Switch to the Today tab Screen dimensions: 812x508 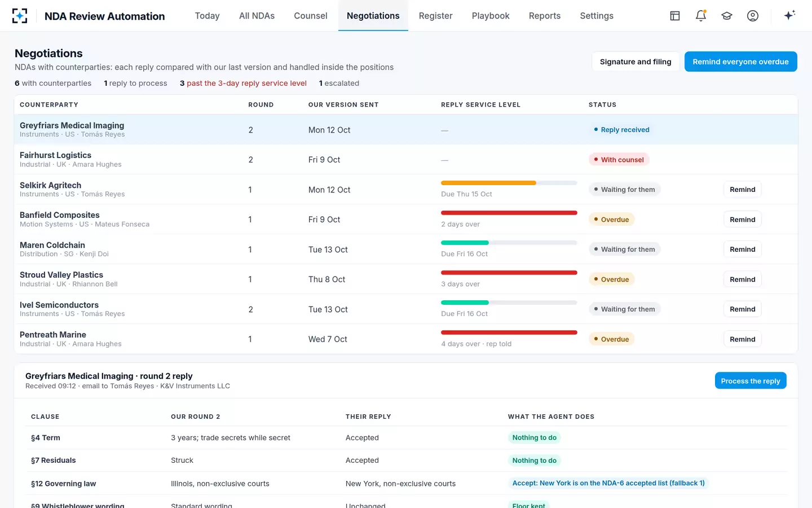point(207,16)
